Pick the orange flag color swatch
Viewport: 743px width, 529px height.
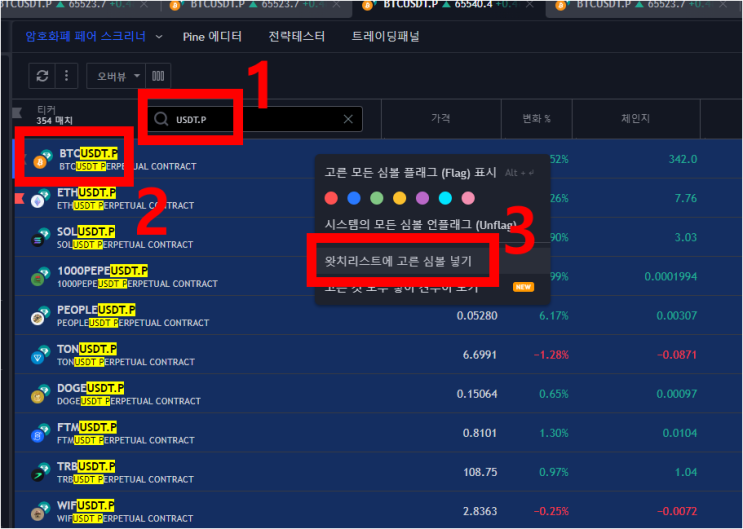[x=399, y=198]
